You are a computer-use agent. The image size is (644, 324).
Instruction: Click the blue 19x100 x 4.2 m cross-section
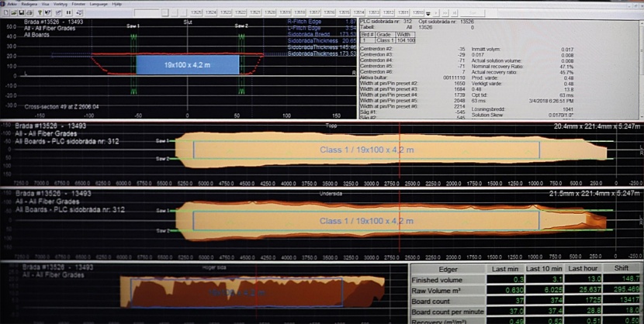tap(186, 63)
